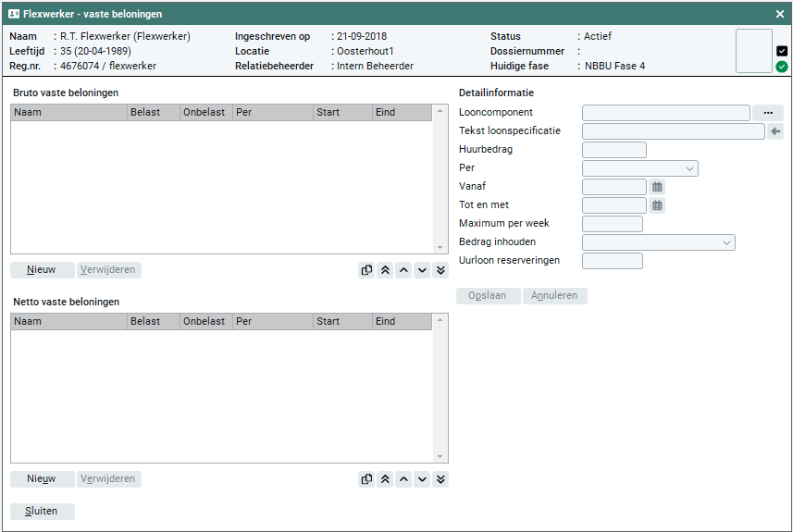
Task: Sort Bruto table by Naam column header
Action: [68, 113]
